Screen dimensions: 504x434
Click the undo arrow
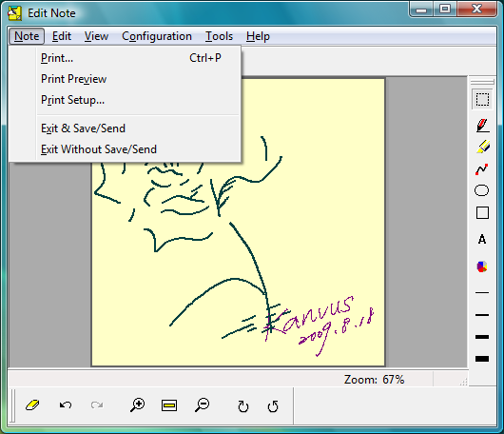pyautogui.click(x=66, y=405)
